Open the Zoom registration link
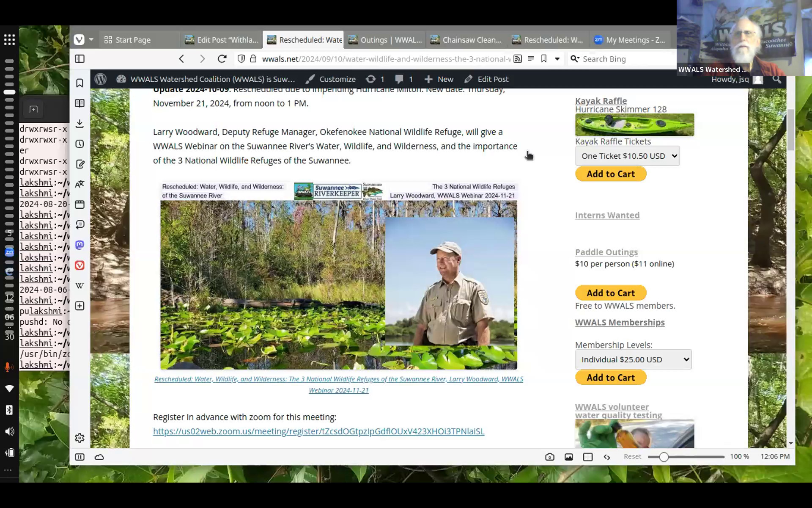The height and width of the screenshot is (508, 812). click(x=318, y=431)
